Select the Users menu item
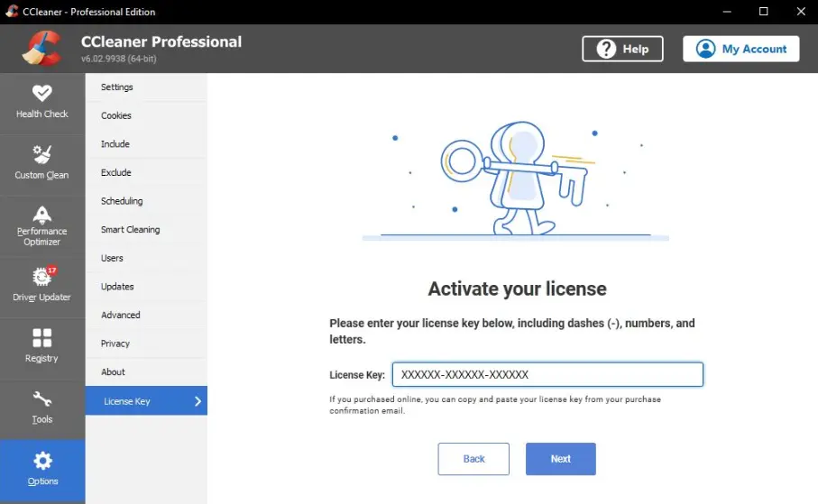This screenshot has width=818, height=504. 147,258
